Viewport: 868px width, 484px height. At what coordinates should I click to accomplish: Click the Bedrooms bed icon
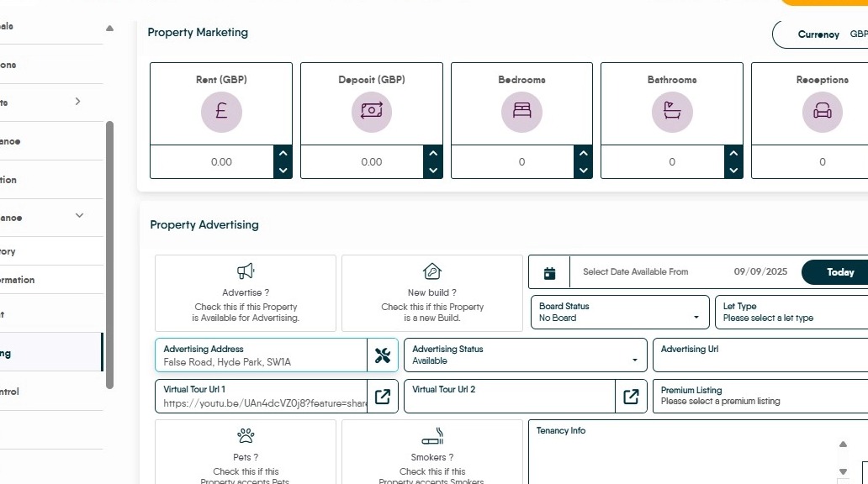[x=521, y=112]
